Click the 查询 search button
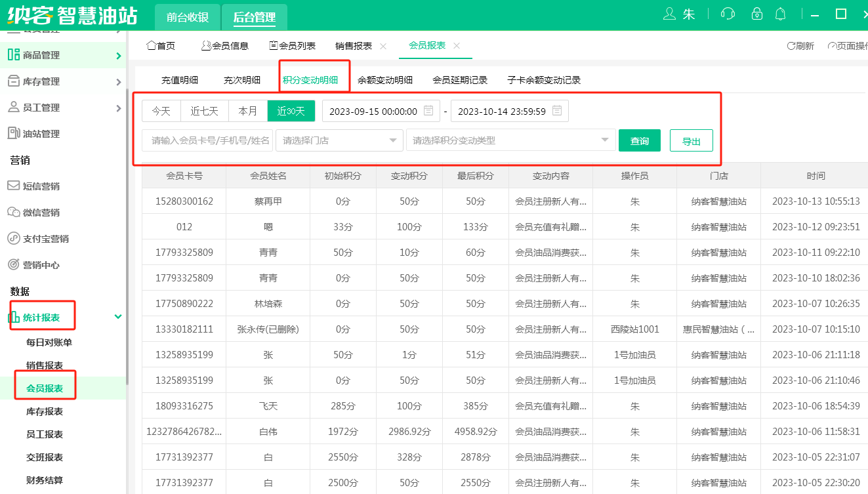This screenshot has height=494, width=868. pos(639,140)
